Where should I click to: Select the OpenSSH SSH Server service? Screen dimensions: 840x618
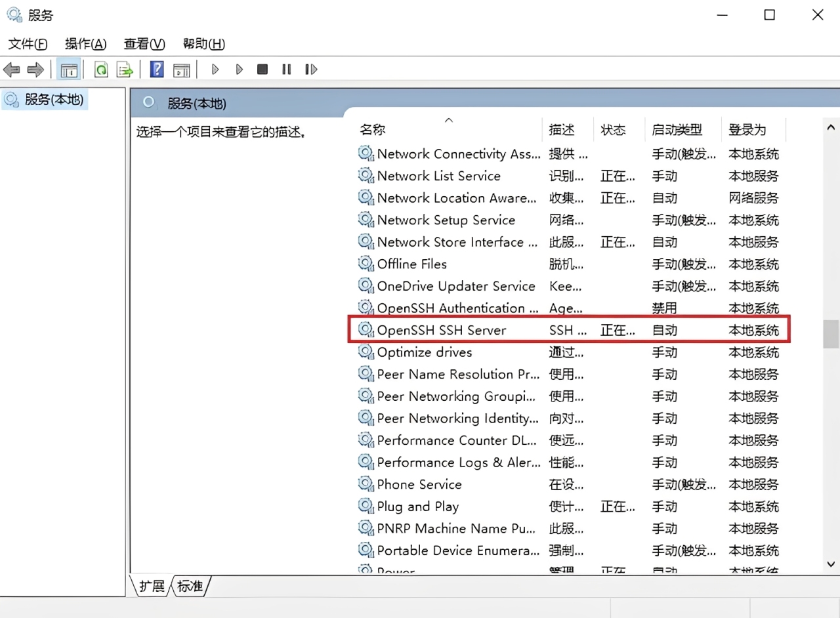(x=569, y=330)
